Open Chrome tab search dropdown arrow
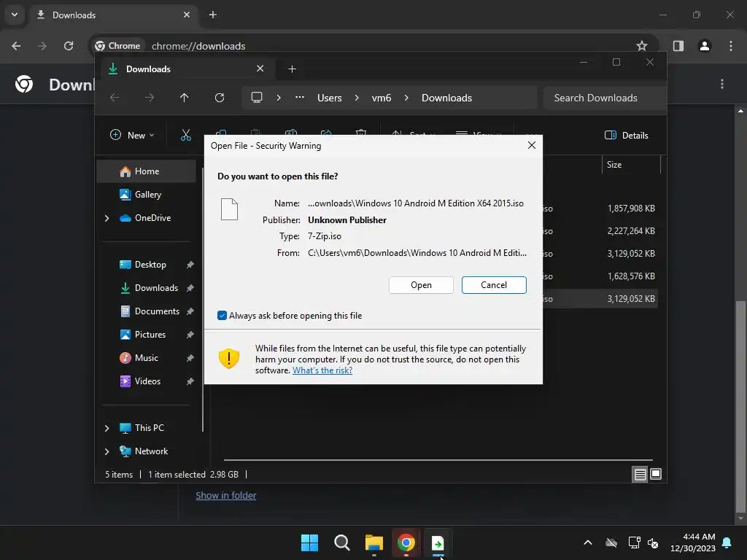The width and height of the screenshot is (747, 560). (x=15, y=15)
